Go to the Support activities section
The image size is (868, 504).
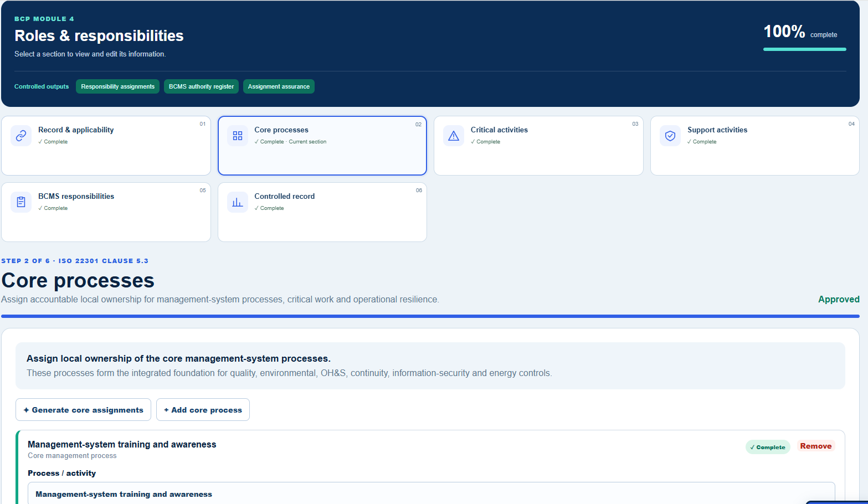[755, 146]
